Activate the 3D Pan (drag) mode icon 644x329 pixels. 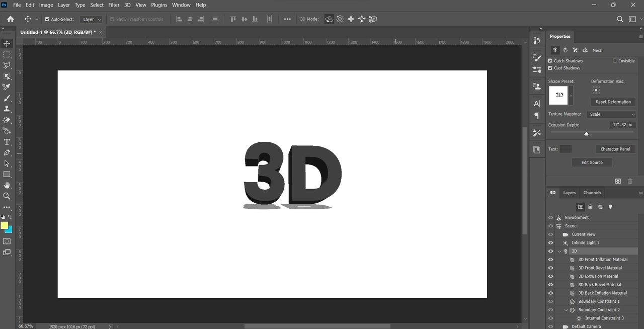[351, 19]
